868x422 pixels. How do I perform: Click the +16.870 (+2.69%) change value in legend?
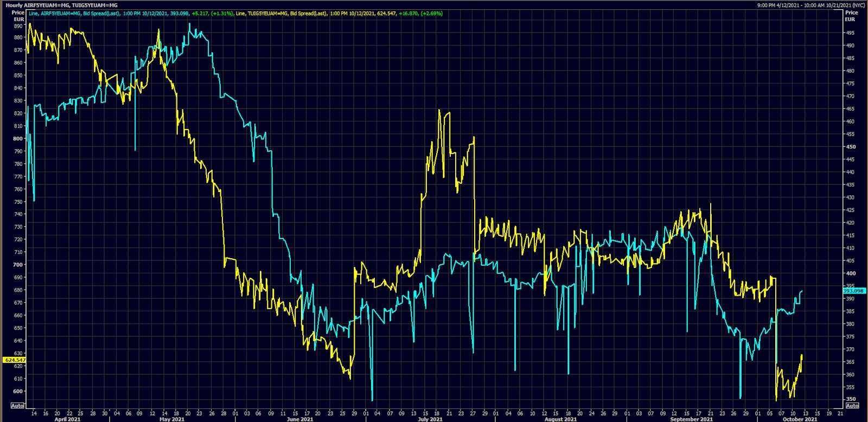[421, 13]
